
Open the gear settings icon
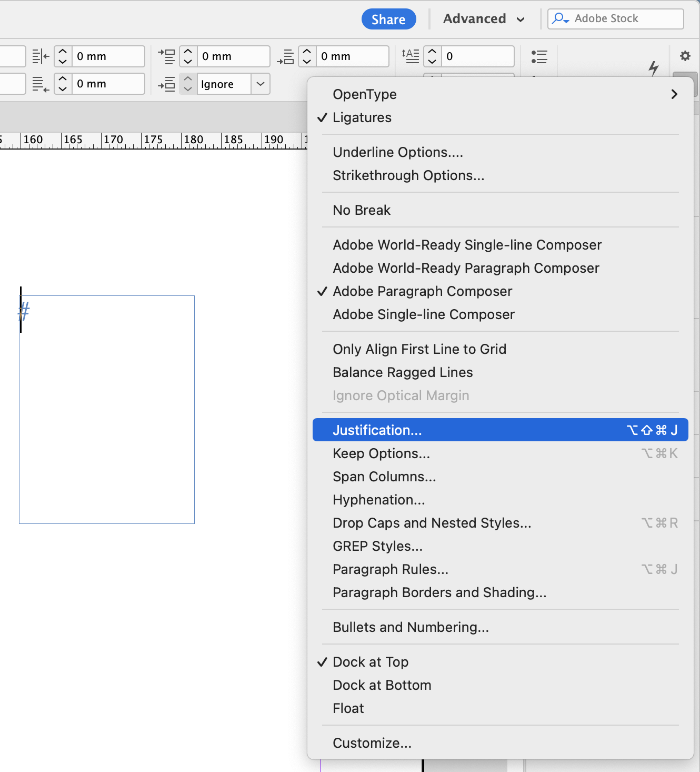685,56
